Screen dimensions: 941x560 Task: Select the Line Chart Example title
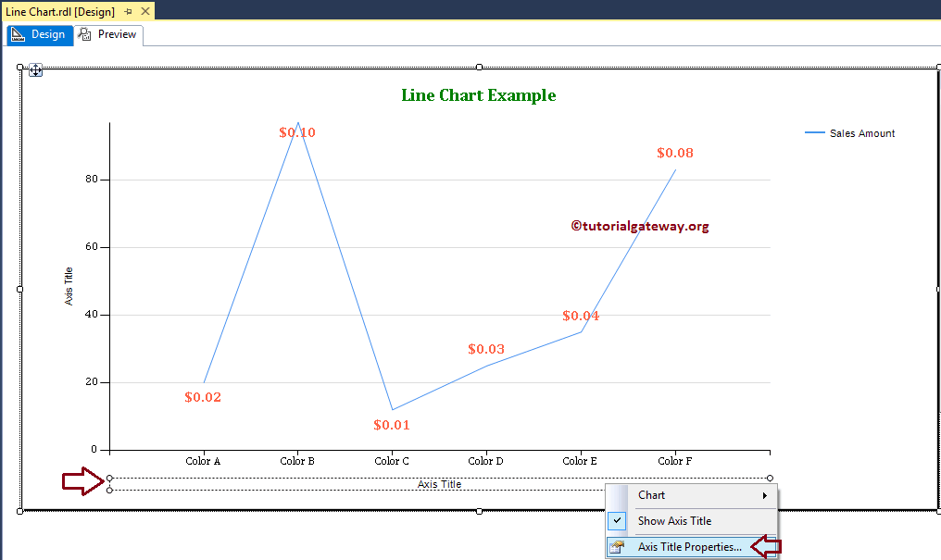(x=478, y=95)
